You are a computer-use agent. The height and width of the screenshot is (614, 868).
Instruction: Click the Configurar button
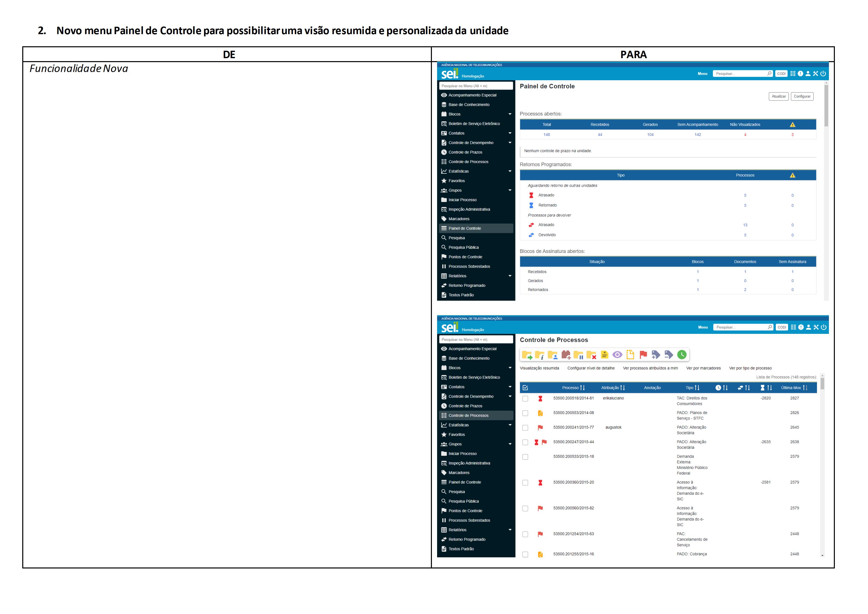[802, 97]
